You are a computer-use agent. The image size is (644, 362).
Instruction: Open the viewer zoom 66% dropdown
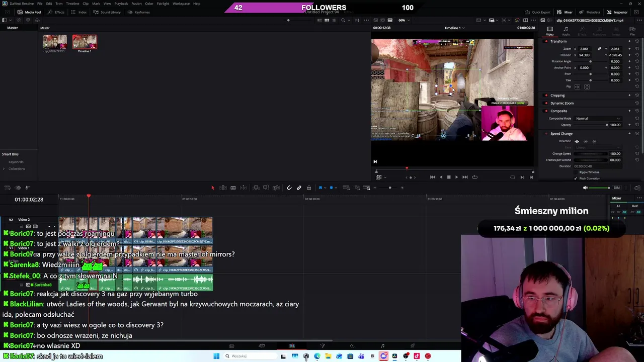click(404, 20)
